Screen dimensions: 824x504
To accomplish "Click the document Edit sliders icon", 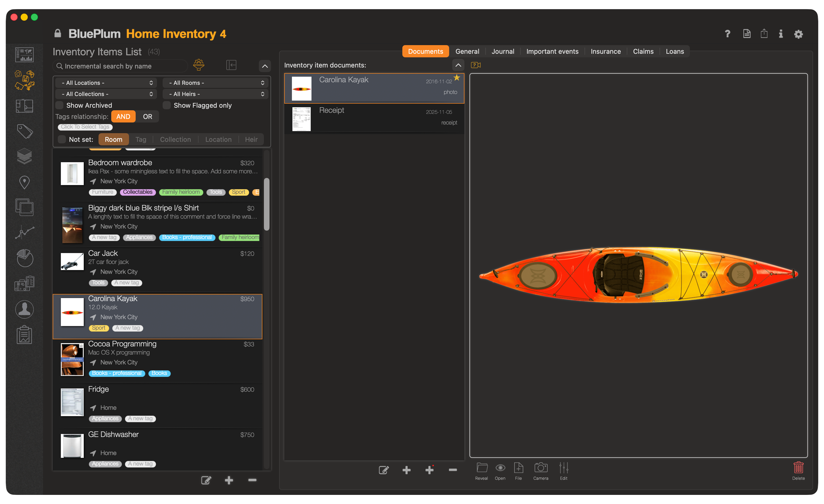I will pyautogui.click(x=563, y=468).
